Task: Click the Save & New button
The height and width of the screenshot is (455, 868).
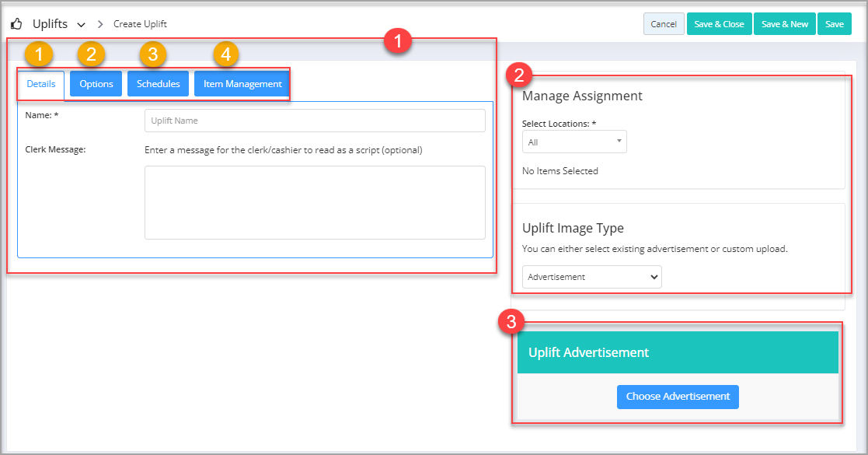Action: pyautogui.click(x=784, y=24)
